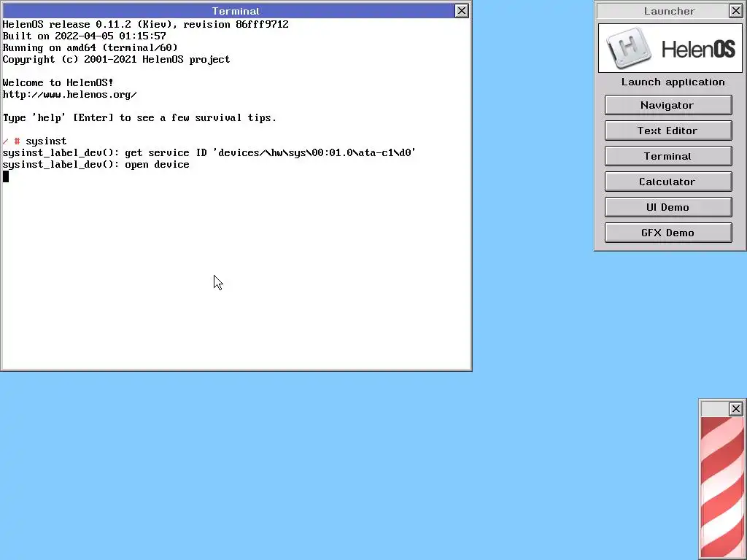Click the HelenOS release 0.11.2 line
The height and width of the screenshot is (560, 747).
pyautogui.click(x=145, y=24)
